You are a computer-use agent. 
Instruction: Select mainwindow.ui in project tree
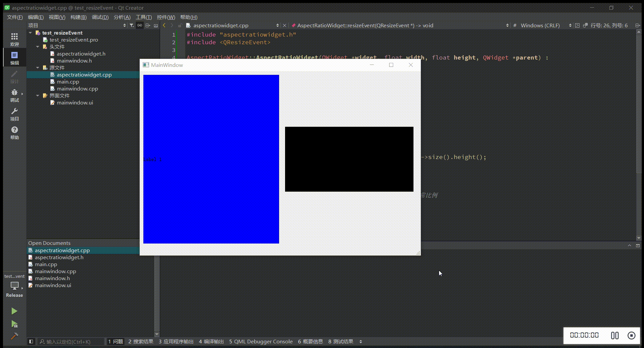tap(75, 102)
